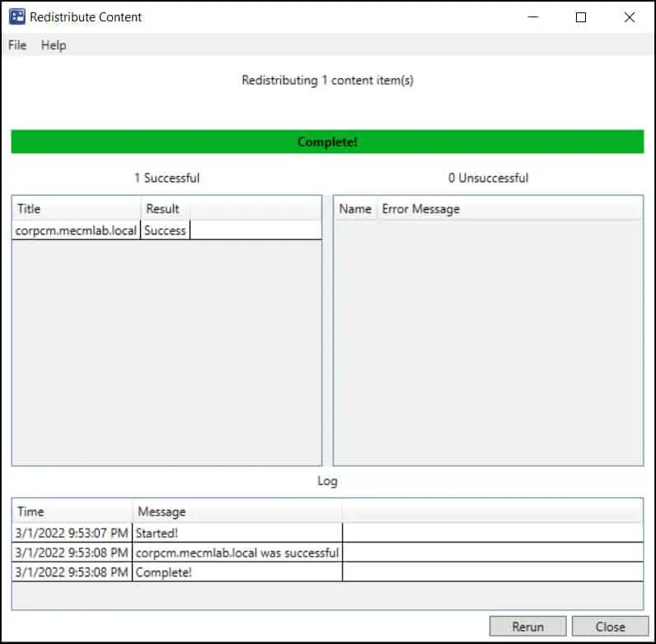The image size is (656, 644).
Task: Click the '1 Successful' label
Action: [x=167, y=178]
